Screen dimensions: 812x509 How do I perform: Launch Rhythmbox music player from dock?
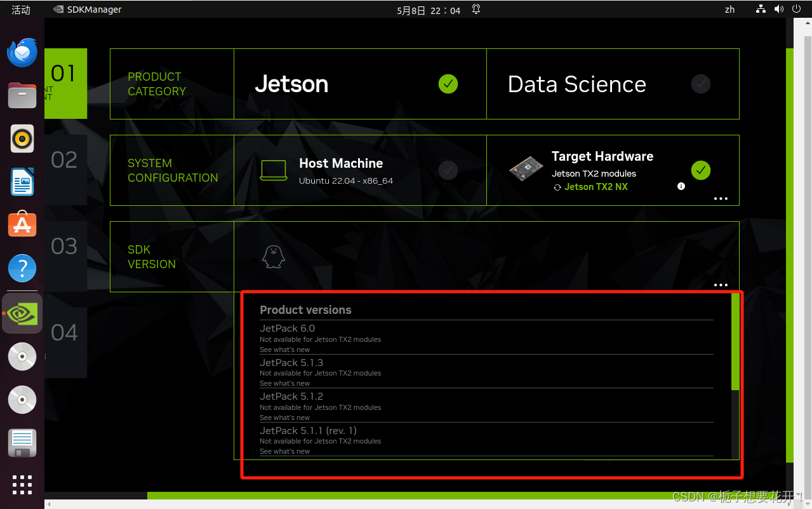coord(22,139)
